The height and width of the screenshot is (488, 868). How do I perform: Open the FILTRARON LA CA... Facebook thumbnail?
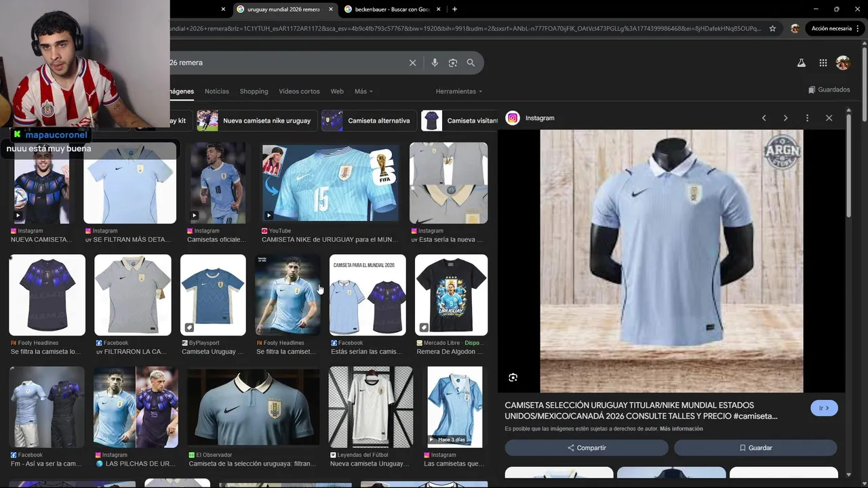[x=133, y=295]
